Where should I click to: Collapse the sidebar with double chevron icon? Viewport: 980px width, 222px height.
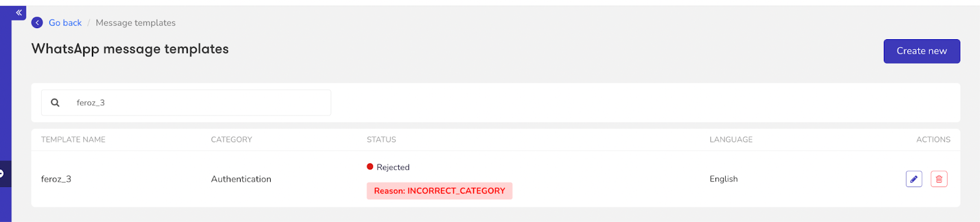tap(19, 12)
